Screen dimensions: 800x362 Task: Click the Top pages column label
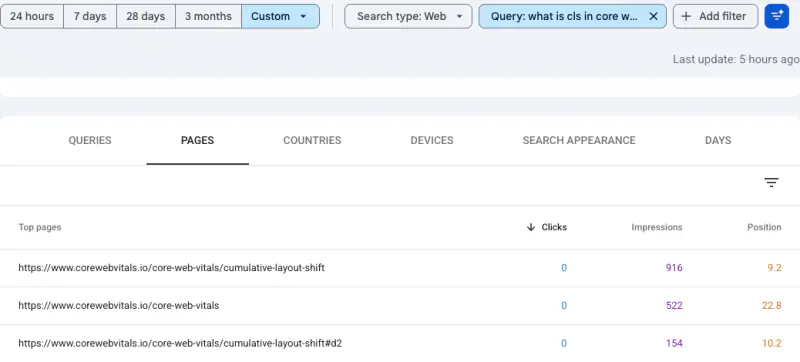(x=40, y=227)
